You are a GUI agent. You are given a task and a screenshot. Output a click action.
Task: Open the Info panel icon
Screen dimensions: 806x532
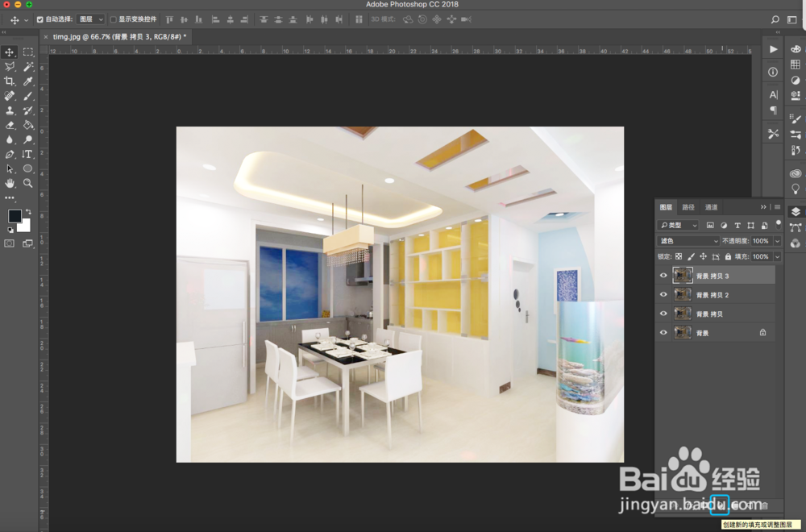[773, 72]
